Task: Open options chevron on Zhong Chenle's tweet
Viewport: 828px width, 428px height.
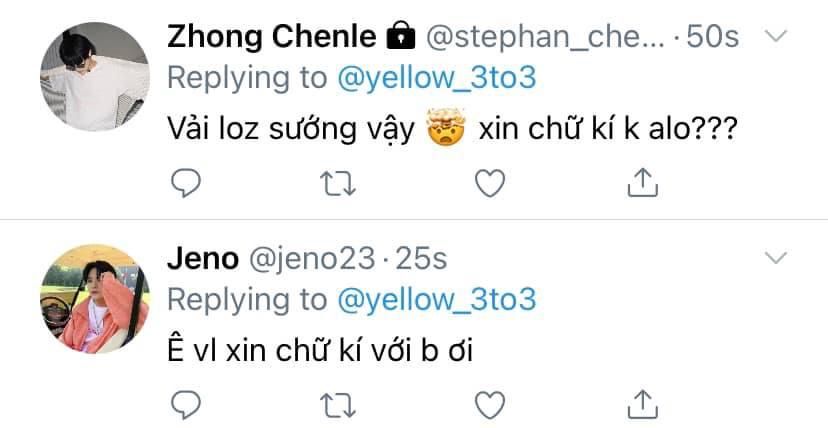Action: point(776,36)
